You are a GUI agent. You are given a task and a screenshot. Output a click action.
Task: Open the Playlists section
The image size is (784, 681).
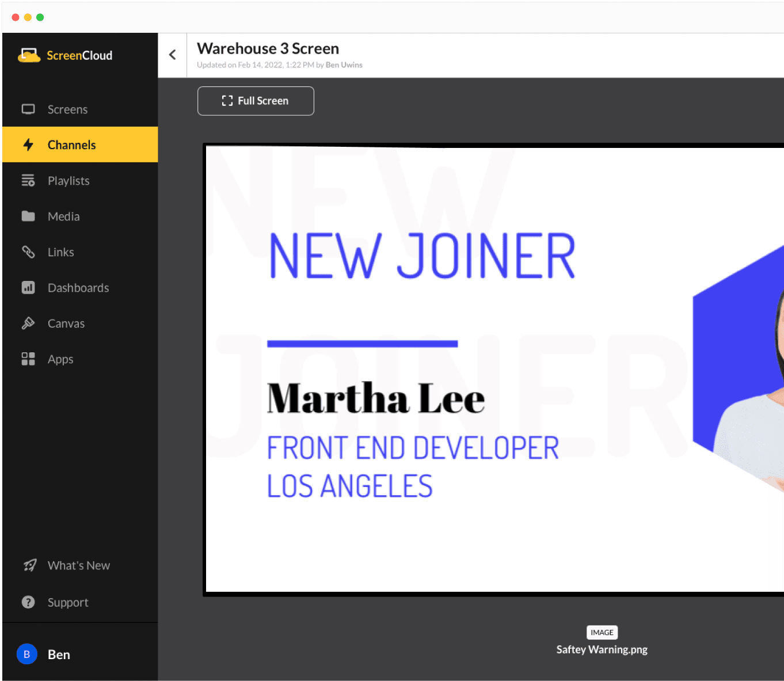click(80, 180)
